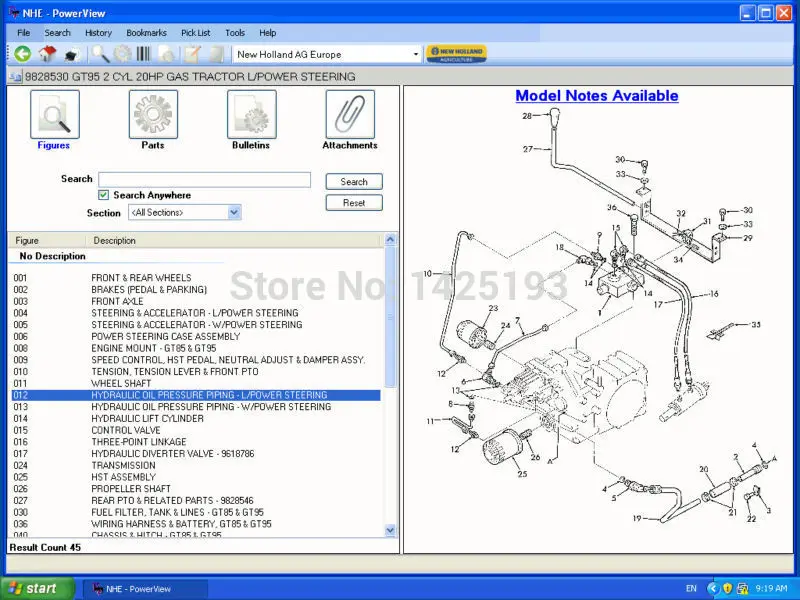Select 009 SPEED CONTROL, HST PEDAL row
The width and height of the screenshot is (800, 600).
click(x=196, y=360)
